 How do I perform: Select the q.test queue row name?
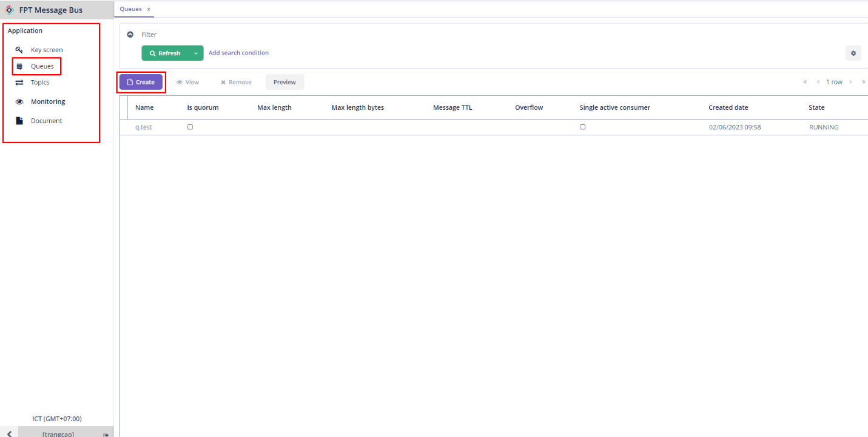click(x=144, y=127)
